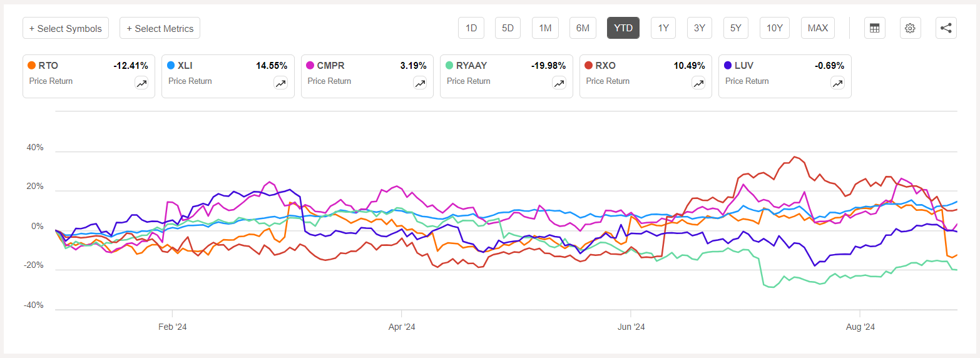Click trend chart icon on RTO card
The height and width of the screenshot is (358, 980).
[141, 83]
